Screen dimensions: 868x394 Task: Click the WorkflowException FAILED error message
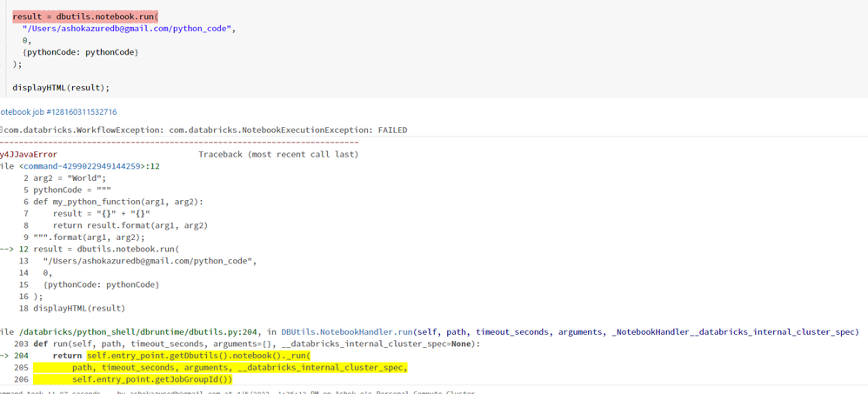pyautogui.click(x=205, y=130)
